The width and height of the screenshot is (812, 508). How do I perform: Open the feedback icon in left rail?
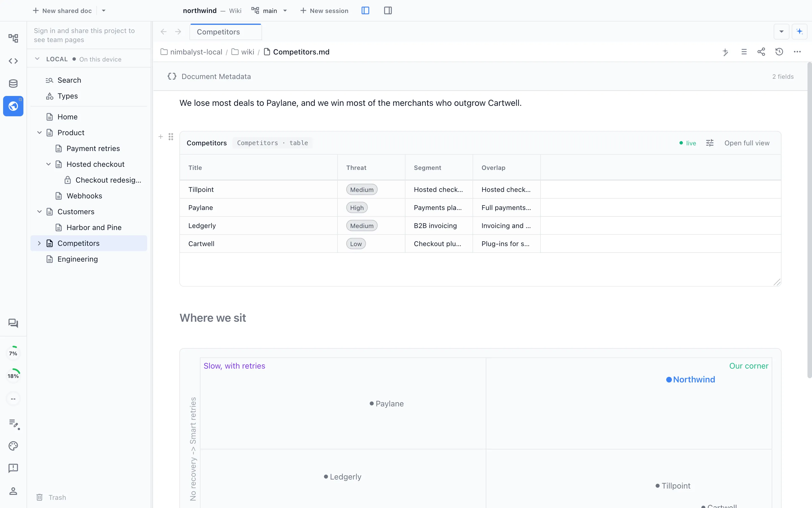pyautogui.click(x=13, y=468)
